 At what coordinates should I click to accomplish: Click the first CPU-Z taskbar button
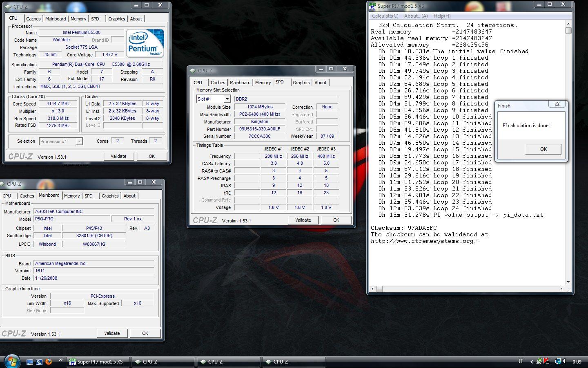163,362
